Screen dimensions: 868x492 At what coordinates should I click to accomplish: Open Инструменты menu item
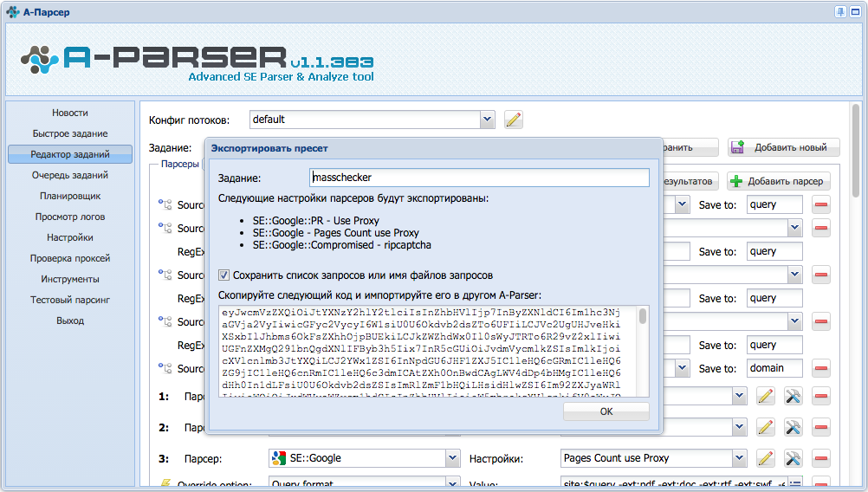70,279
